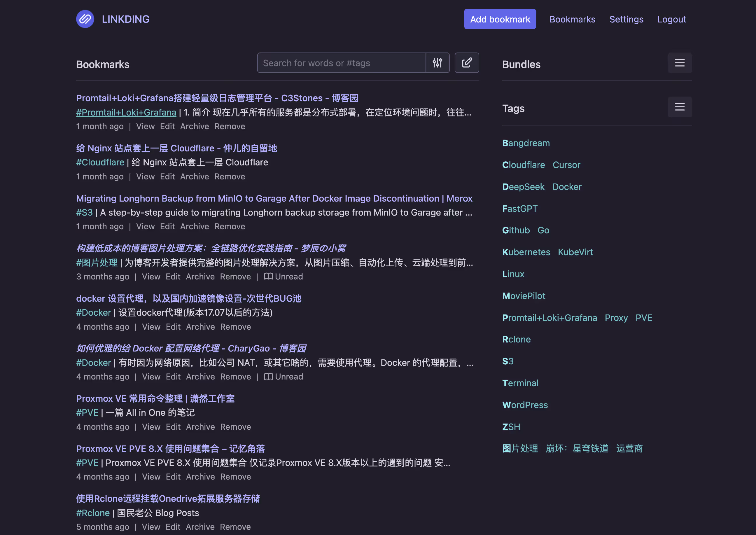Toggle Unread on CharyGao Docker bookmark
The image size is (756, 535).
(283, 377)
